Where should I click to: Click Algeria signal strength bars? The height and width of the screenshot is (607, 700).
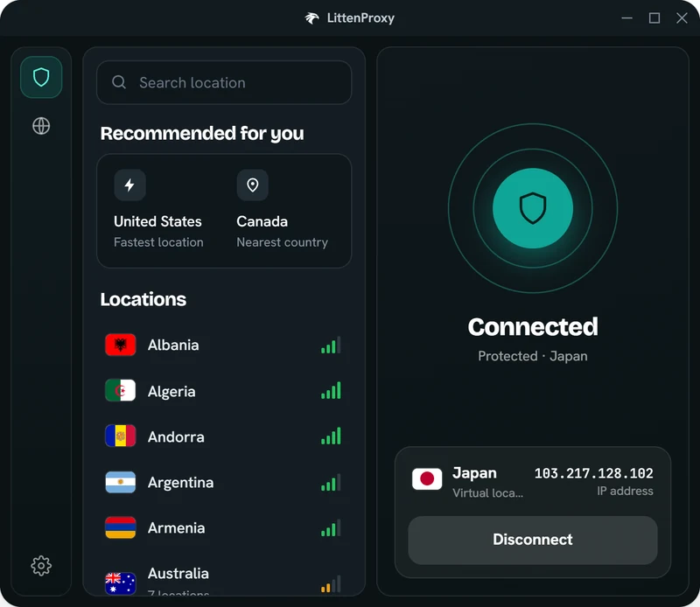pyautogui.click(x=331, y=391)
